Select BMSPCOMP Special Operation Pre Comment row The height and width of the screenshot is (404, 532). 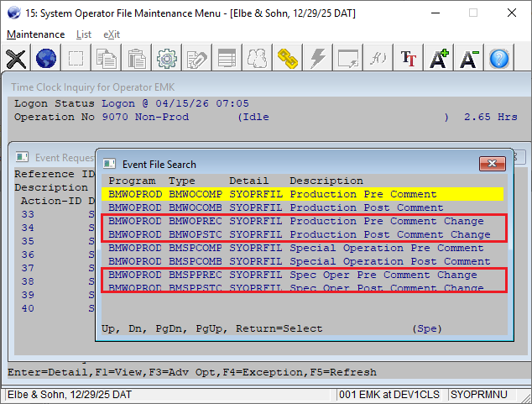click(x=303, y=248)
